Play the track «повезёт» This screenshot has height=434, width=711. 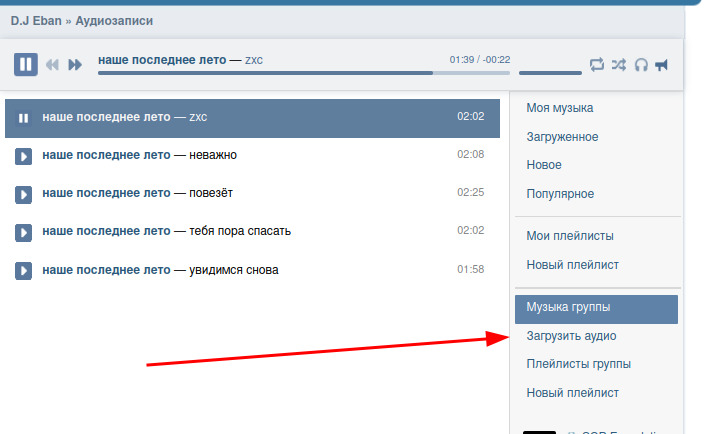pos(23,193)
